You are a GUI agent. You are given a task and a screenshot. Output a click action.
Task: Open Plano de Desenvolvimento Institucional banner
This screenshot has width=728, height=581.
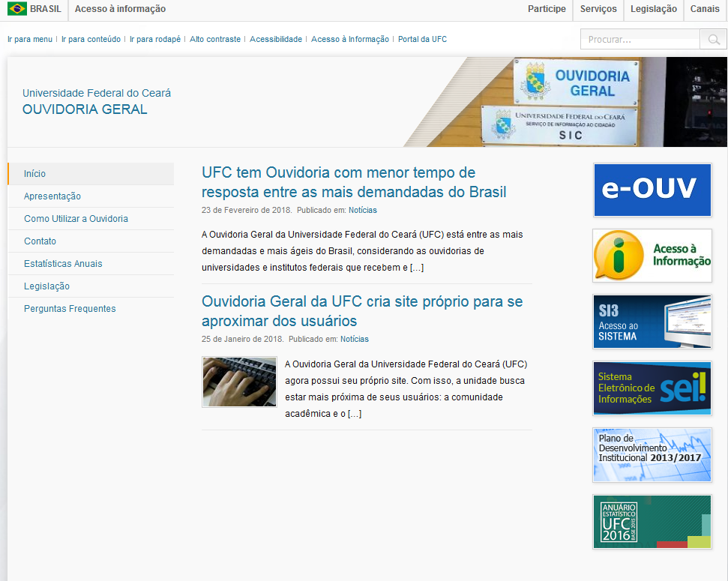(652, 454)
